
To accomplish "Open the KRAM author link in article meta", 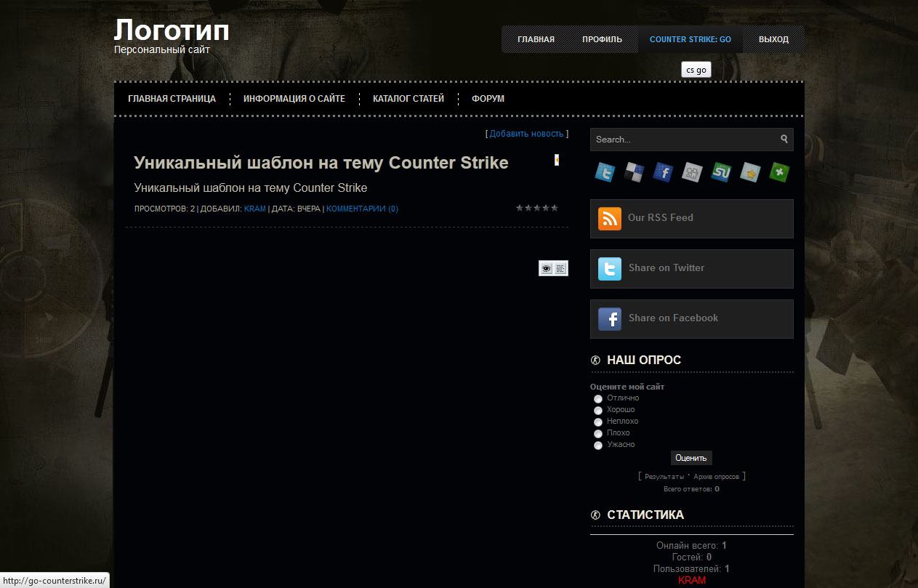I will click(x=255, y=209).
